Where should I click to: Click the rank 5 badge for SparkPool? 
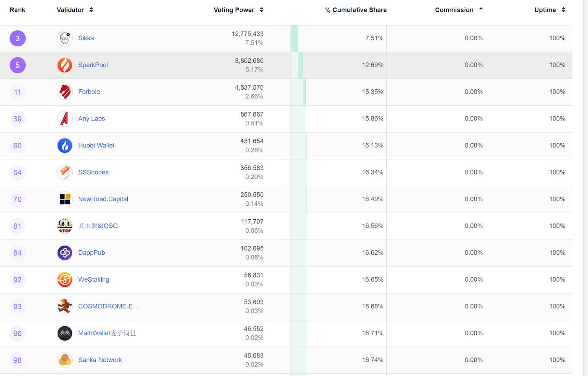tap(17, 65)
